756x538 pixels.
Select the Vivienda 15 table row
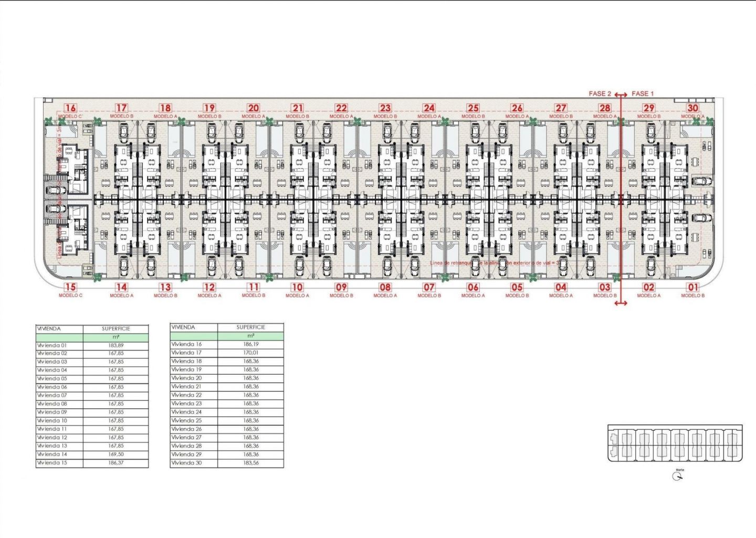tap(92, 463)
